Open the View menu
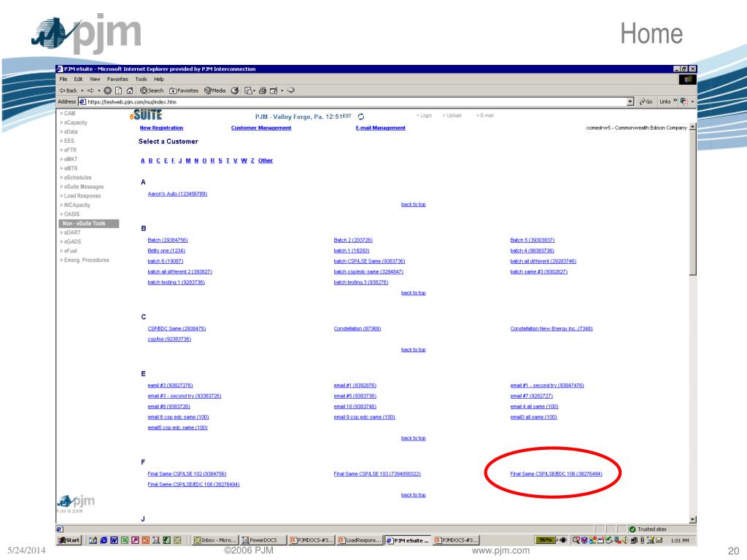The height and width of the screenshot is (560, 747). point(95,79)
